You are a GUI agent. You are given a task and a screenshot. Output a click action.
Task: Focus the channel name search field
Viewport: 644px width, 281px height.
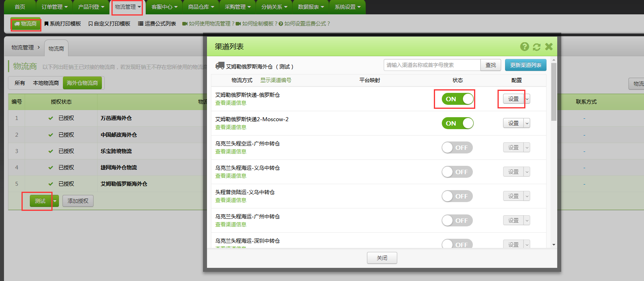click(432, 65)
